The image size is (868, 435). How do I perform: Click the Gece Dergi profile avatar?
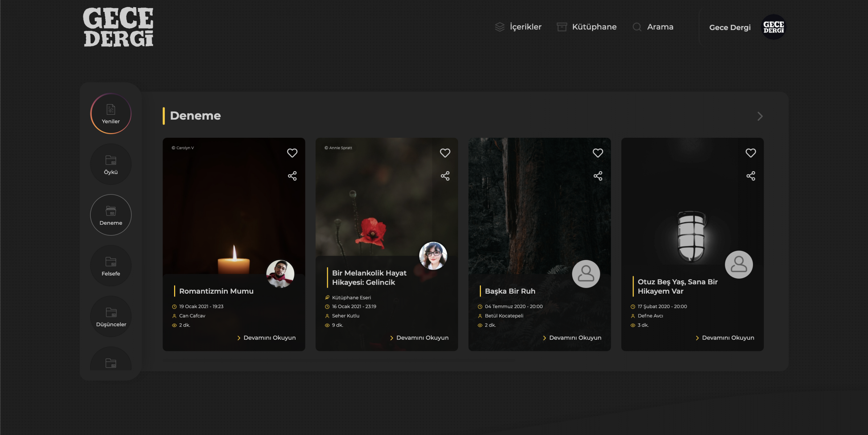pyautogui.click(x=773, y=27)
